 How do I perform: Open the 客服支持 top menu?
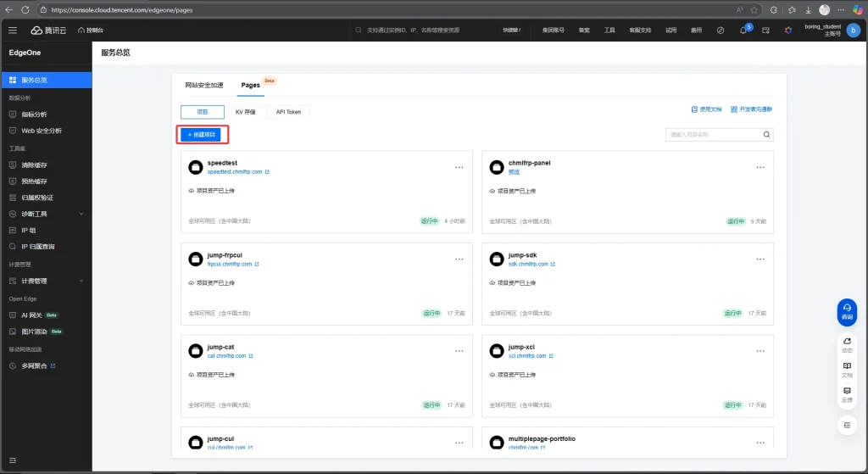click(640, 31)
